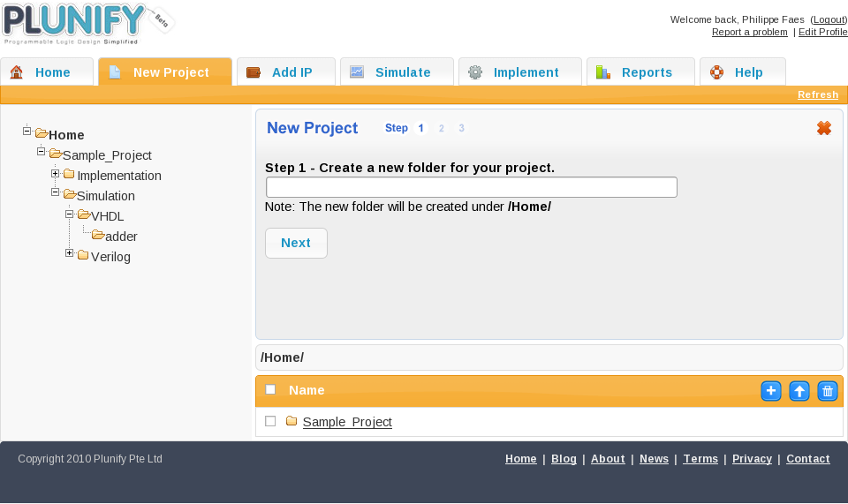Click the blue trash delete button
Viewport: 848px width, 504px height.
827,390
